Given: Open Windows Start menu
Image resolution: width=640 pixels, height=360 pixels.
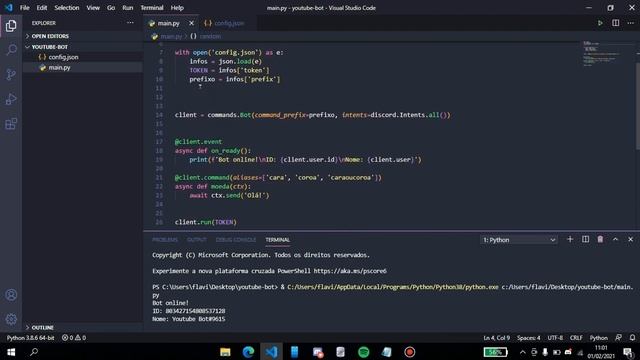Looking at the screenshot, I should (11, 351).
